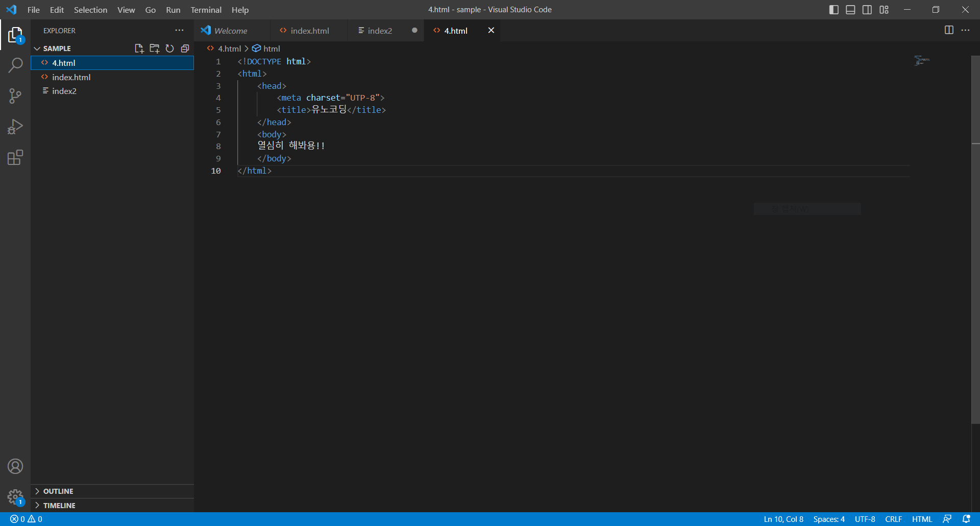This screenshot has width=980, height=526.
Task: Open the Accounts icon
Action: point(15,466)
